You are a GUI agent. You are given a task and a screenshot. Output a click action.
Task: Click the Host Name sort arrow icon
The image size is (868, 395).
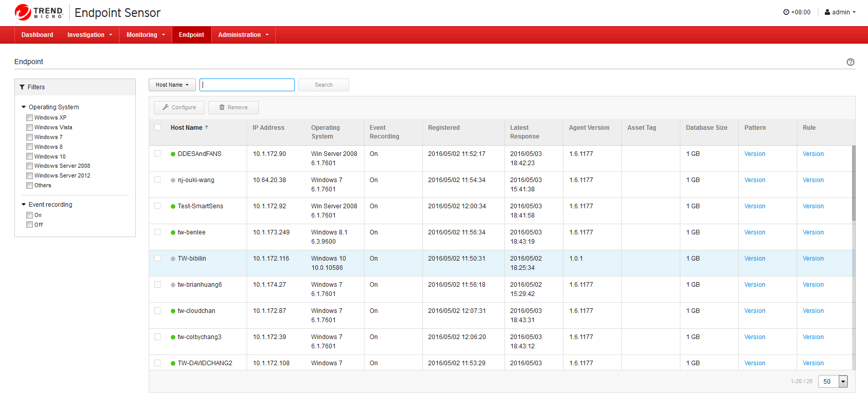207,127
